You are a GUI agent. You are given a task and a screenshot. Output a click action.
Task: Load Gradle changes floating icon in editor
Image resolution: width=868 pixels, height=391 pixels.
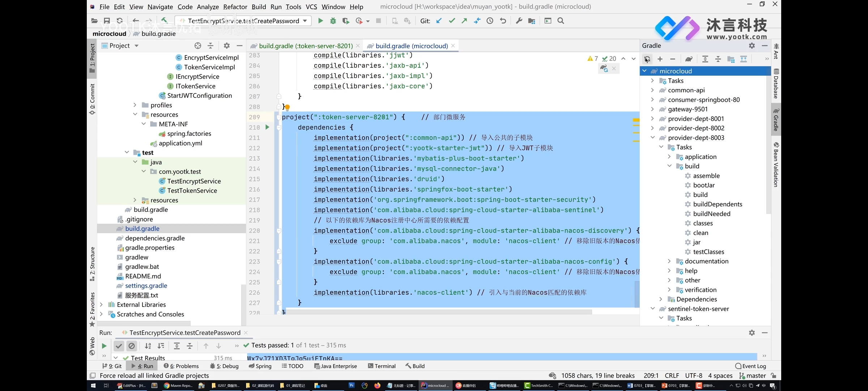coord(604,68)
